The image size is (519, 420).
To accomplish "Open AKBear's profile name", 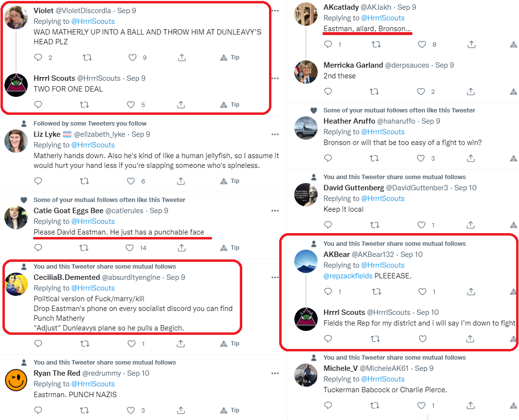I will 337,255.
